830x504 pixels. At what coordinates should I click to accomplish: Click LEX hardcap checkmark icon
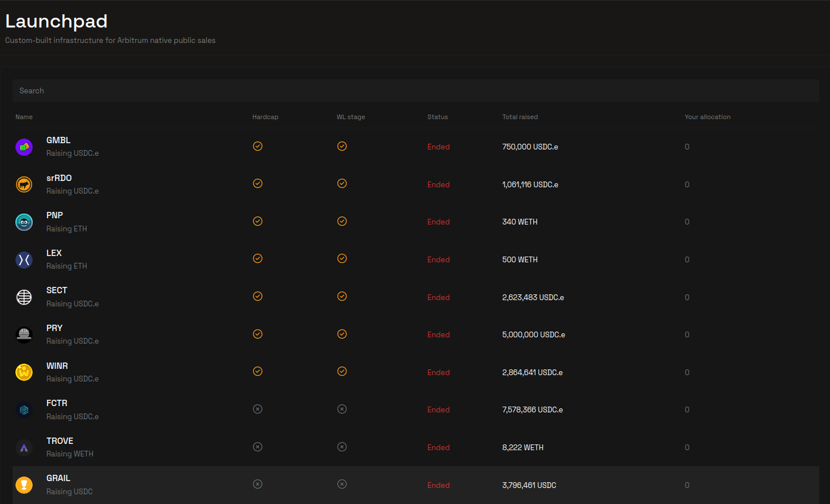coord(258,258)
